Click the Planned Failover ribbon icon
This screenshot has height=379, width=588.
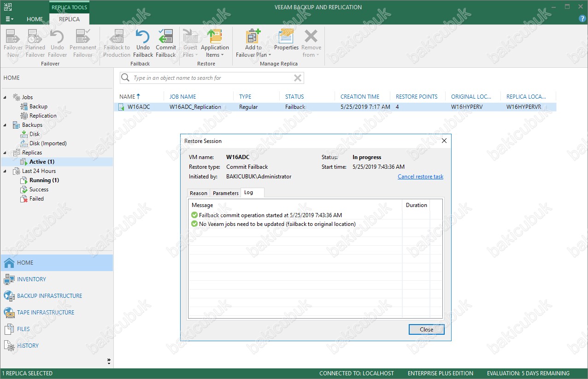click(x=35, y=43)
